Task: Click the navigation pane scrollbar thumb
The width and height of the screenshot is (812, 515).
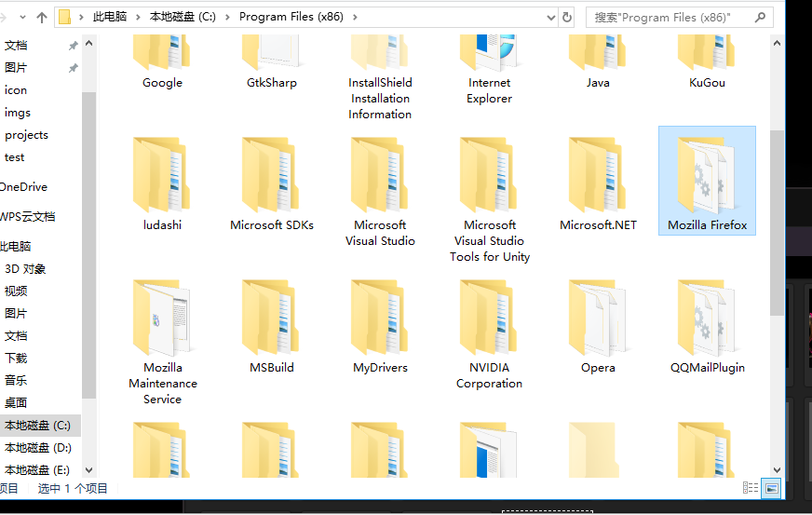Action: [x=89, y=245]
